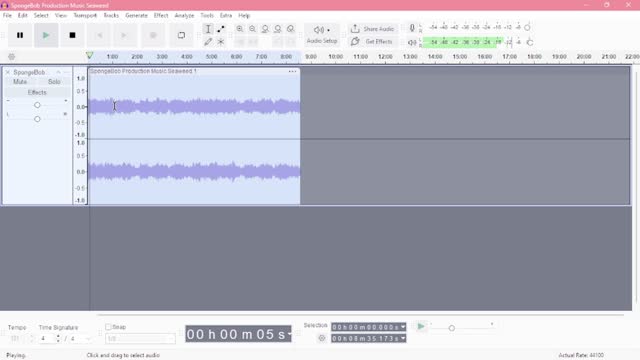This screenshot has width=640, height=360.
Task: Click Silence audio selection icon
Action: click(253, 42)
